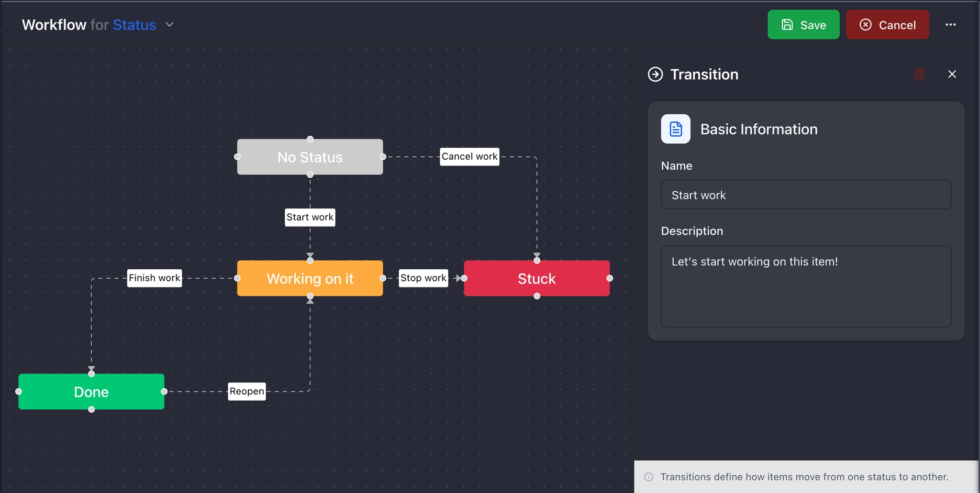Select the Cancel work transition label
Screen dimensions: 980x493
click(469, 157)
